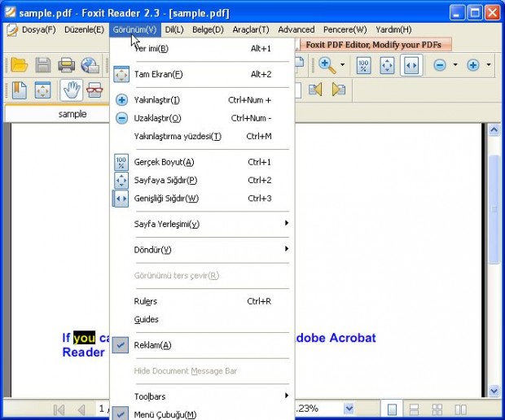The image size is (505, 420).
Task: Click the previous view yellow arrow icon
Action: (x=315, y=90)
